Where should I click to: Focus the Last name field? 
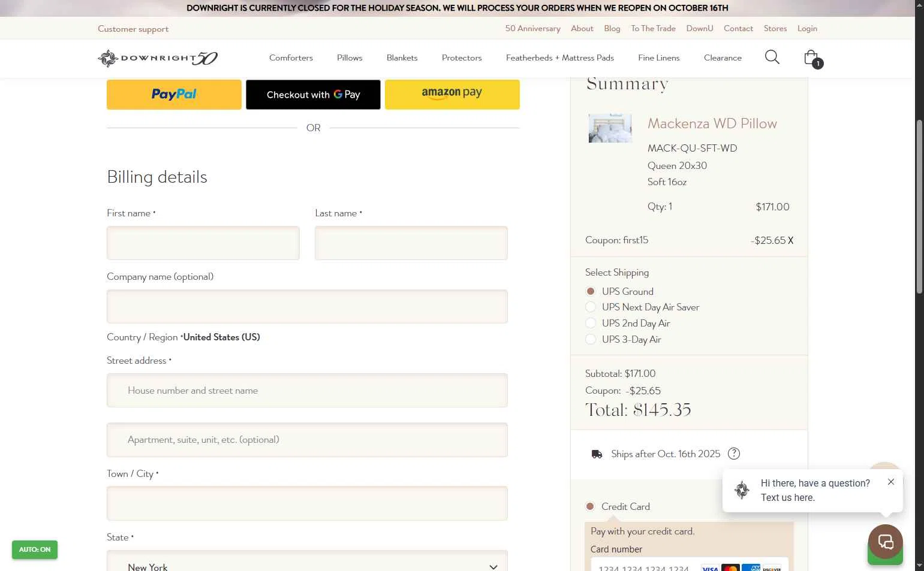(x=411, y=243)
